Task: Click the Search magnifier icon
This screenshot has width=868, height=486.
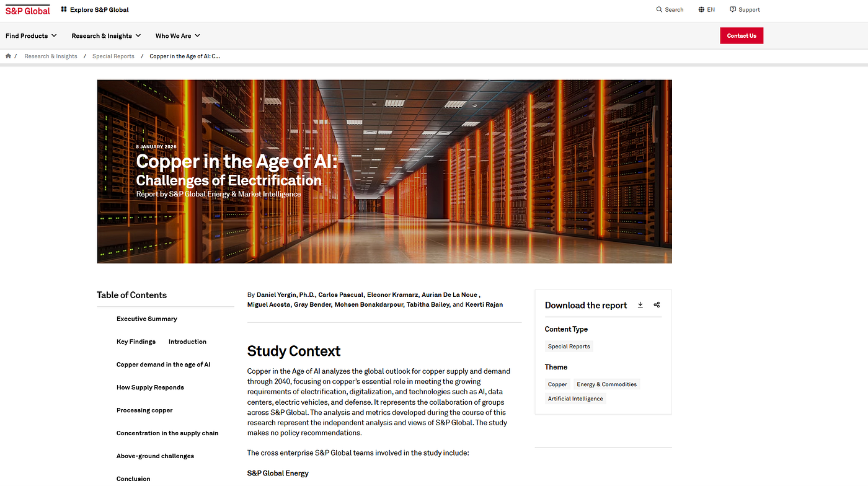Action: [659, 10]
